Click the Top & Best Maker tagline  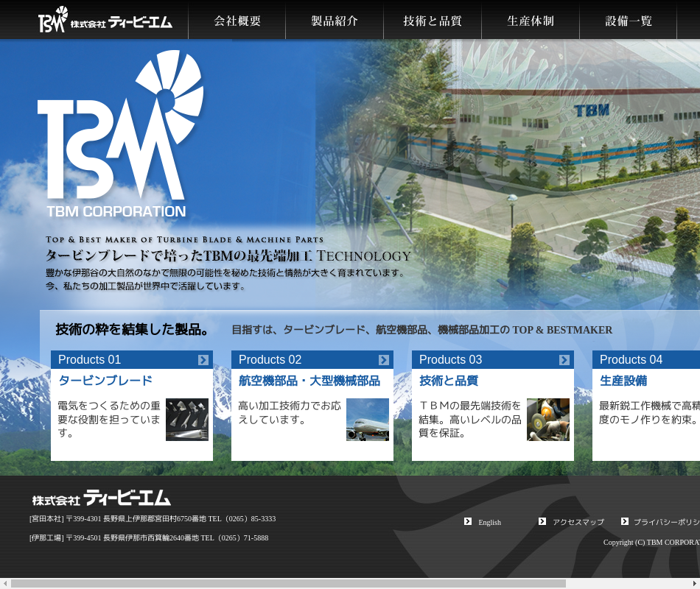coord(184,239)
